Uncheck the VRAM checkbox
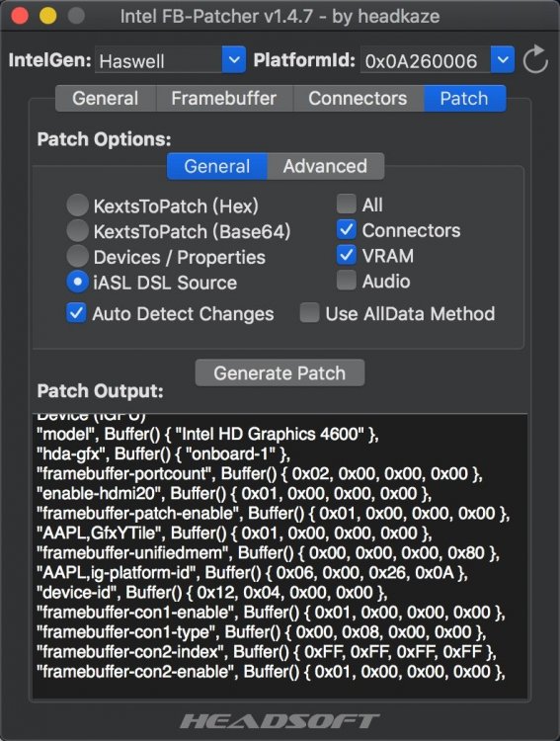Viewport: 560px width, 741px height. pos(347,255)
